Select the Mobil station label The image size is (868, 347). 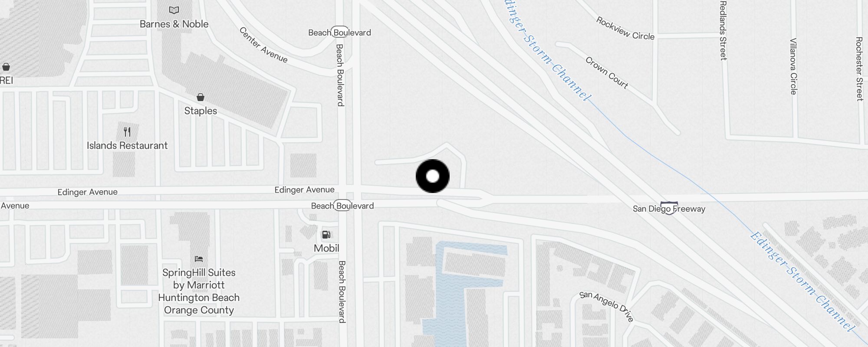[326, 249]
